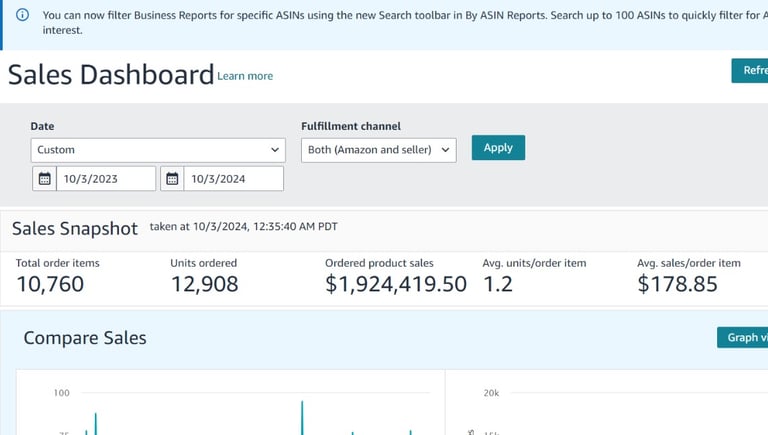The height and width of the screenshot is (435, 768).
Task: Expand the Date range dropdown
Action: tap(158, 150)
